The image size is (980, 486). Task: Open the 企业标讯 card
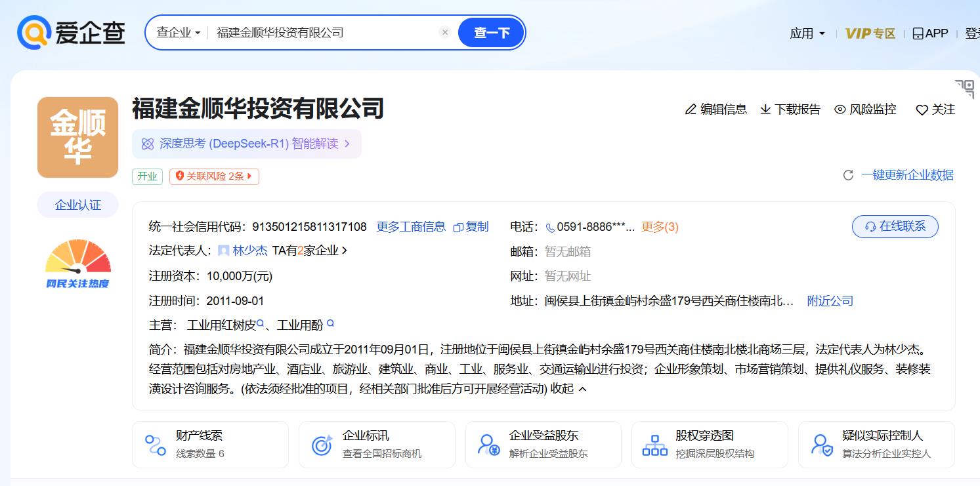click(x=377, y=445)
